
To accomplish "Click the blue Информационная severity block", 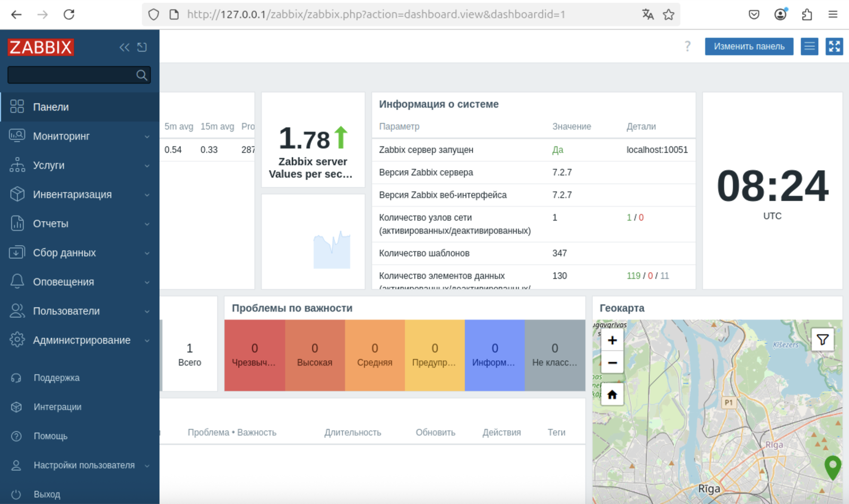I will coord(495,355).
